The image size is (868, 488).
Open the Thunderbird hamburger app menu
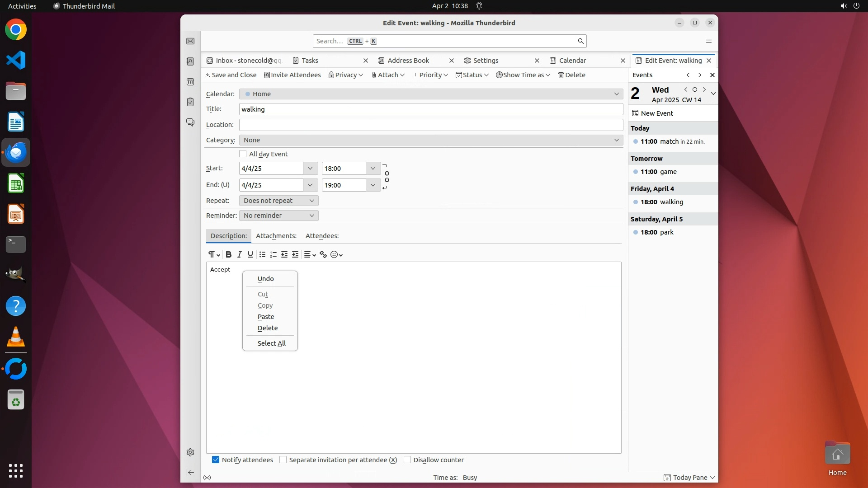click(708, 41)
